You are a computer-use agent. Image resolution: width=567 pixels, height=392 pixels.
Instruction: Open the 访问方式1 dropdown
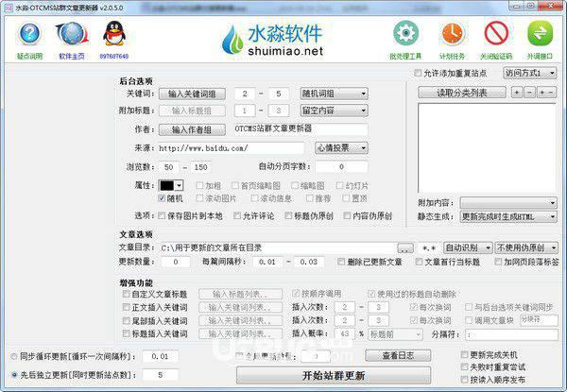[530, 74]
